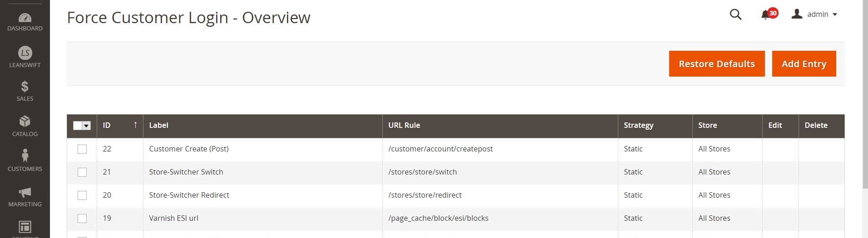Screen dimensions: 868x238
Task: Open the Catalog box icon
Action: [25, 121]
